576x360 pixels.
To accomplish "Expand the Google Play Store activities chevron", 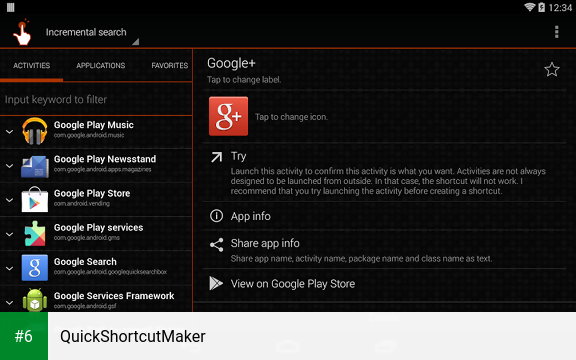I will click(10, 200).
